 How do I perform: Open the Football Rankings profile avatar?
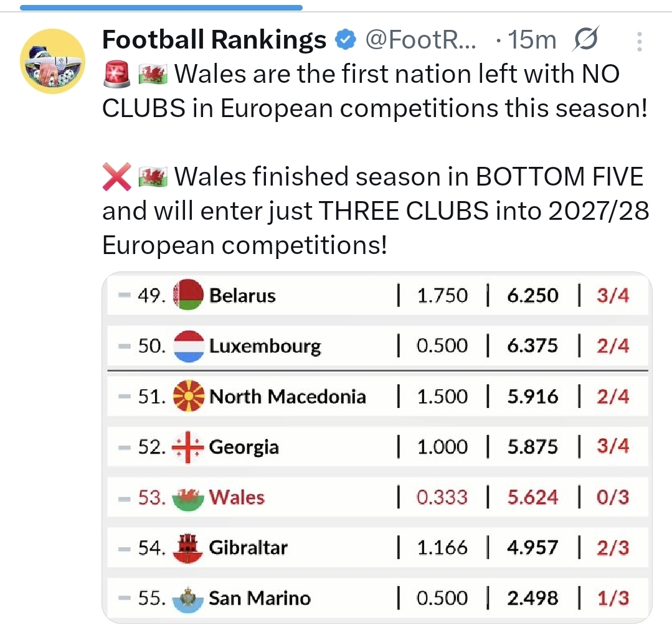click(x=53, y=60)
